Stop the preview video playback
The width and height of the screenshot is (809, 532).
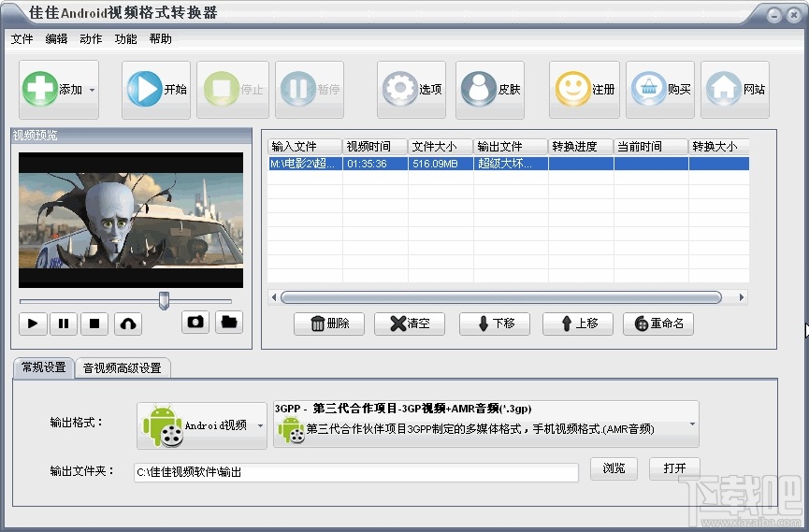(94, 324)
